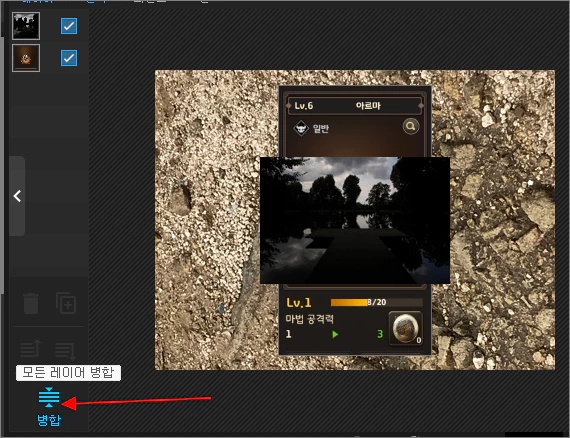Click the orange Lv.1 level text
570x438 pixels.
[x=298, y=303]
